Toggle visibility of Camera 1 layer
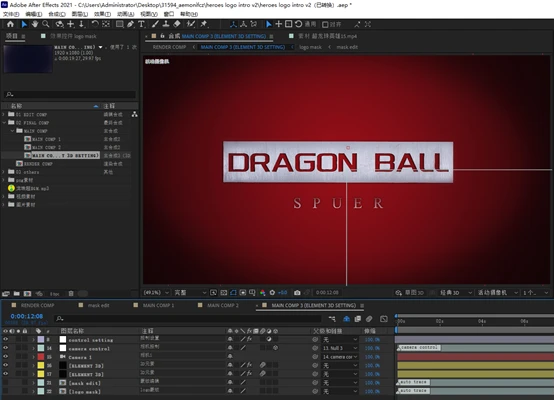The image size is (555, 401). coord(5,356)
